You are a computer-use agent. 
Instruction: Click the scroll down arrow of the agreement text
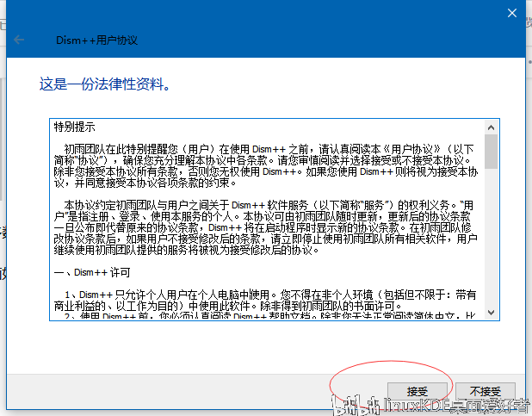(x=491, y=312)
